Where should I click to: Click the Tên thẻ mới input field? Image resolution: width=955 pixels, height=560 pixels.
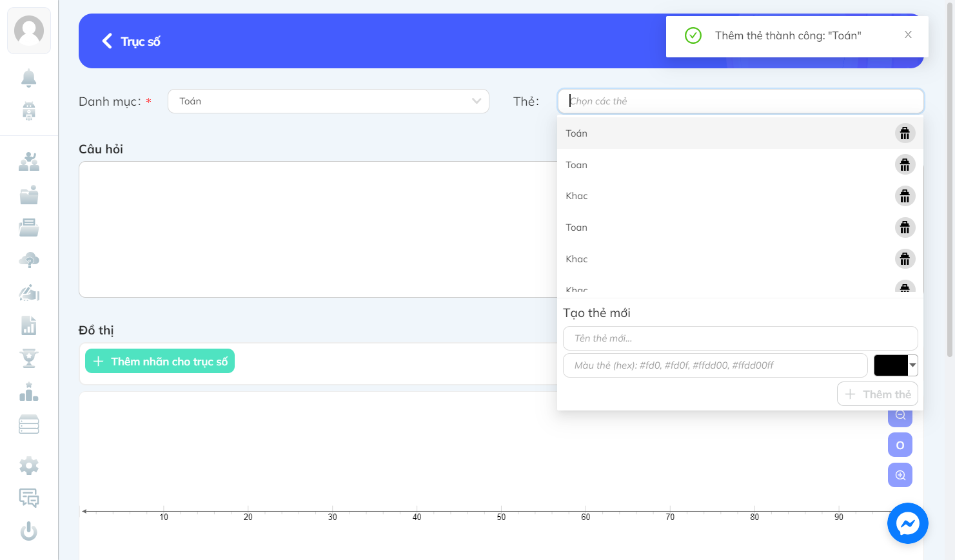(740, 338)
